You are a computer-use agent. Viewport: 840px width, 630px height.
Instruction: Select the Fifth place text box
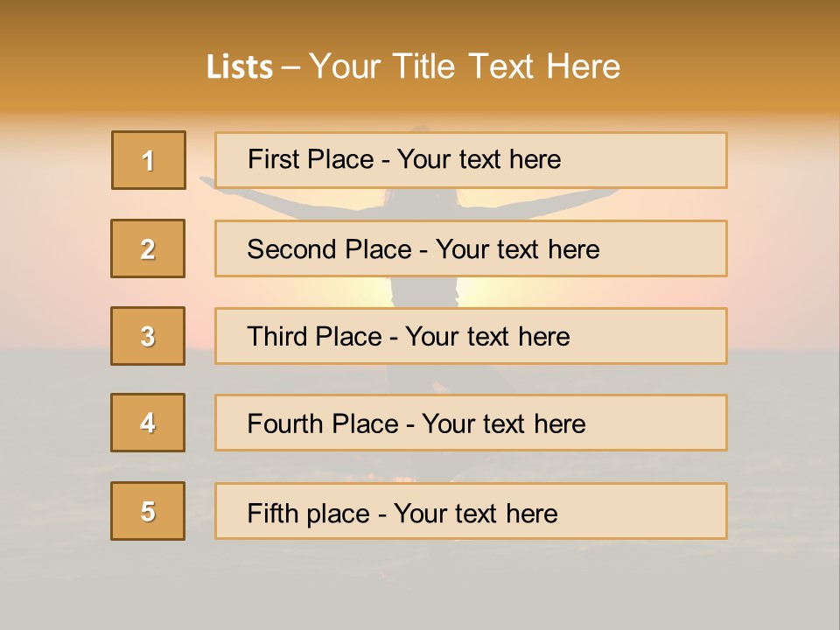click(x=471, y=511)
